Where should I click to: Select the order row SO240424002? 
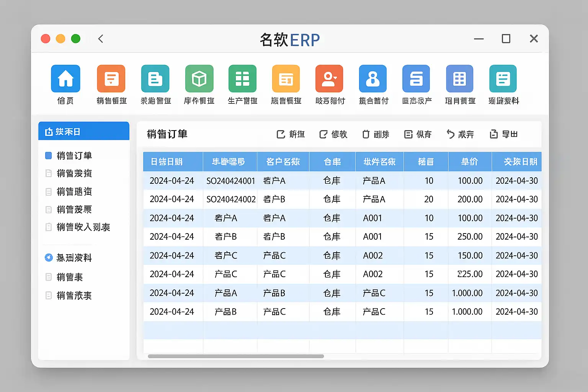(231, 199)
